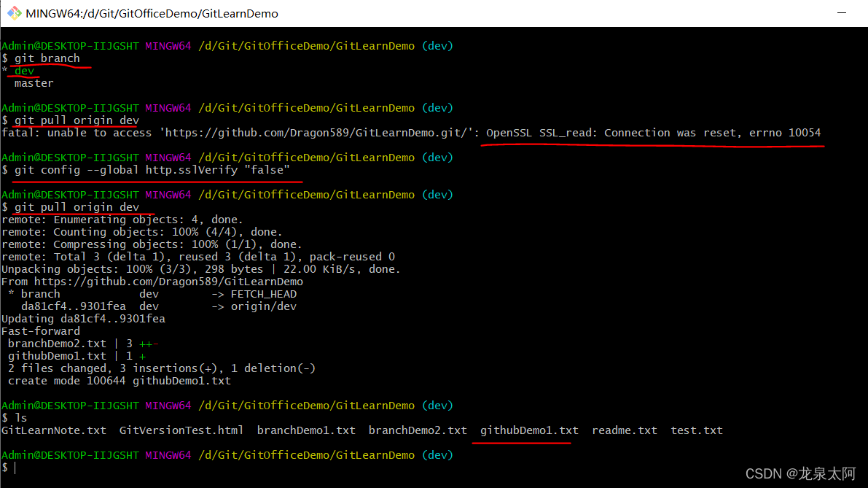This screenshot has width=868, height=488.
Task: Click readme.txt in the ls output
Action: (625, 430)
